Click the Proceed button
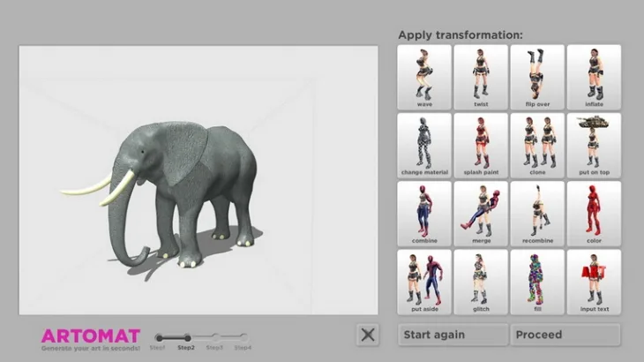644x362 pixels. click(x=565, y=335)
